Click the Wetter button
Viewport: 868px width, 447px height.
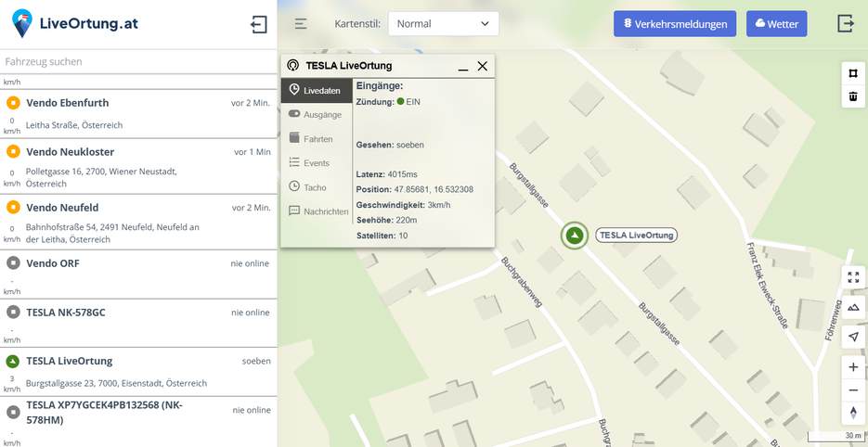(777, 24)
